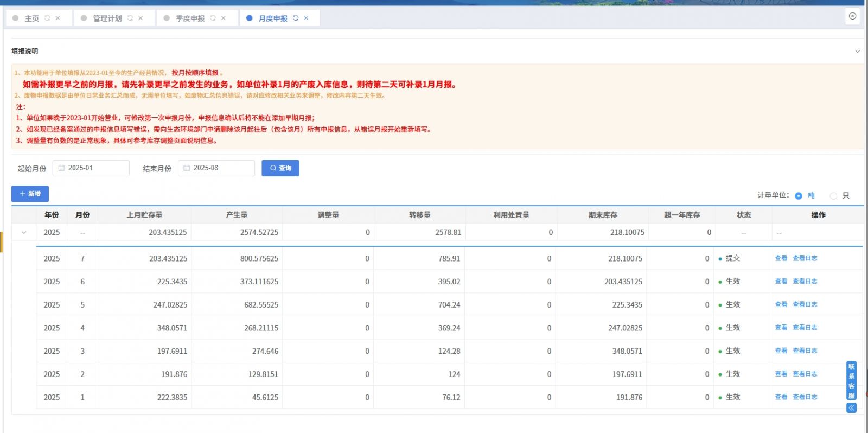Click the 新增 add button
Screen dimensions: 868x433
point(30,194)
